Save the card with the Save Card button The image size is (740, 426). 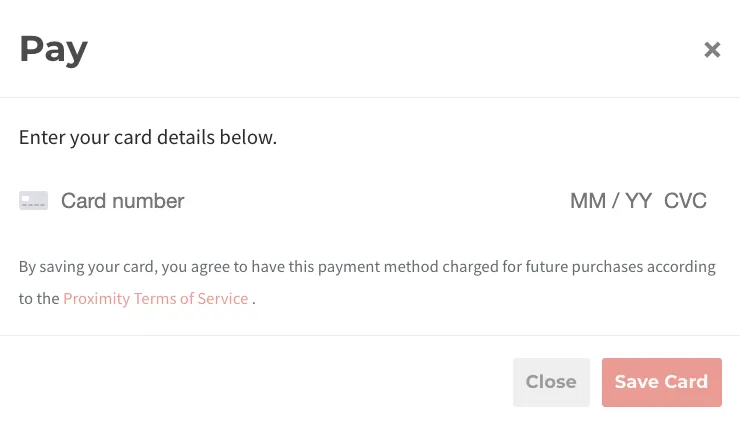pyautogui.click(x=662, y=382)
